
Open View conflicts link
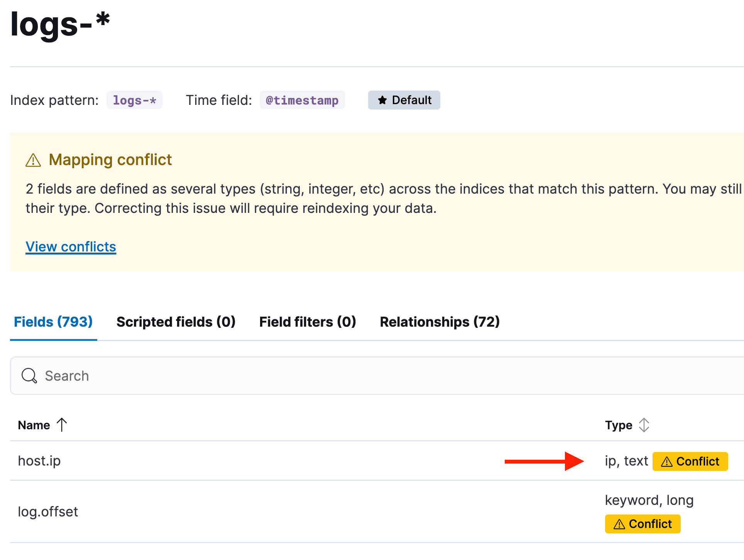pyautogui.click(x=71, y=246)
